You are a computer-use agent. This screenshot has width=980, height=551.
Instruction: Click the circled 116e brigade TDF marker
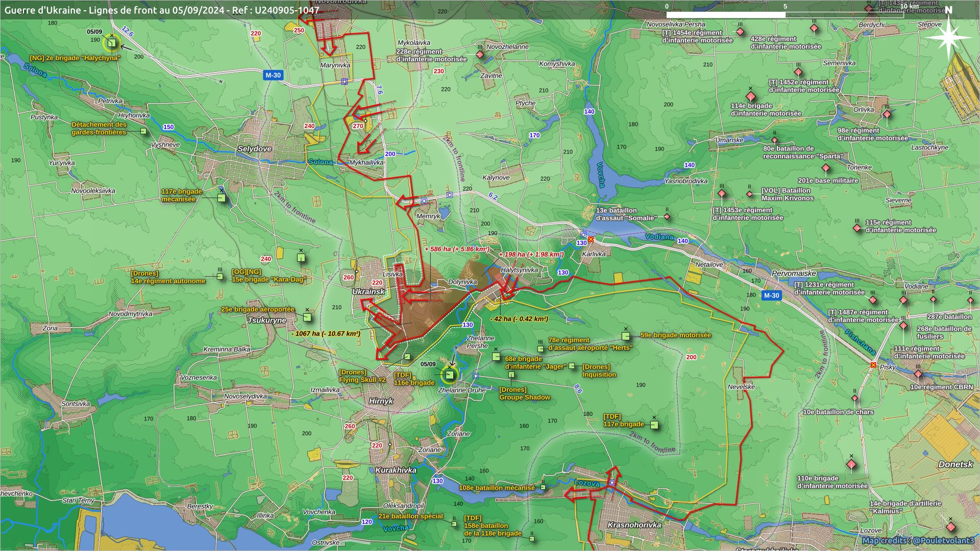click(x=449, y=375)
